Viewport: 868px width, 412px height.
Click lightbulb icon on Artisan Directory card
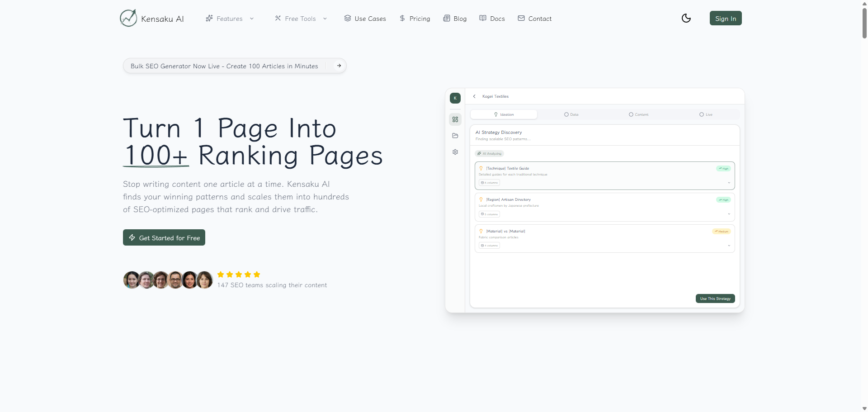coord(481,199)
